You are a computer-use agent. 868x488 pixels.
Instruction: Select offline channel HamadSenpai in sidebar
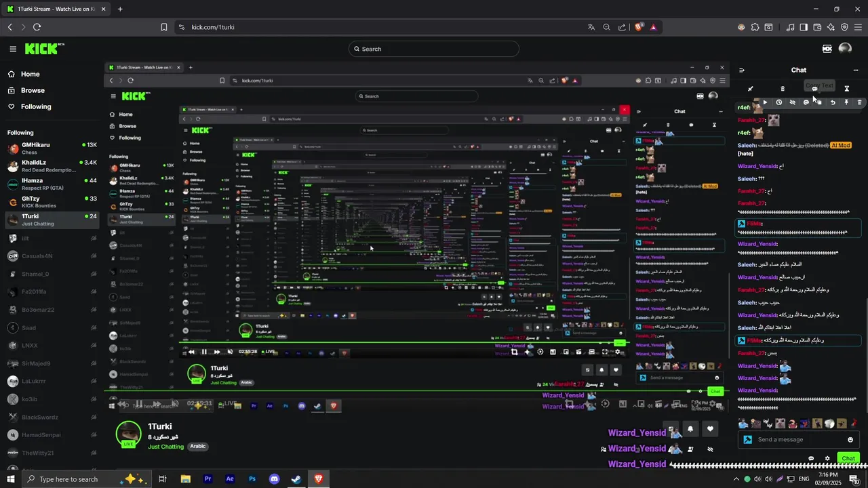(52, 435)
